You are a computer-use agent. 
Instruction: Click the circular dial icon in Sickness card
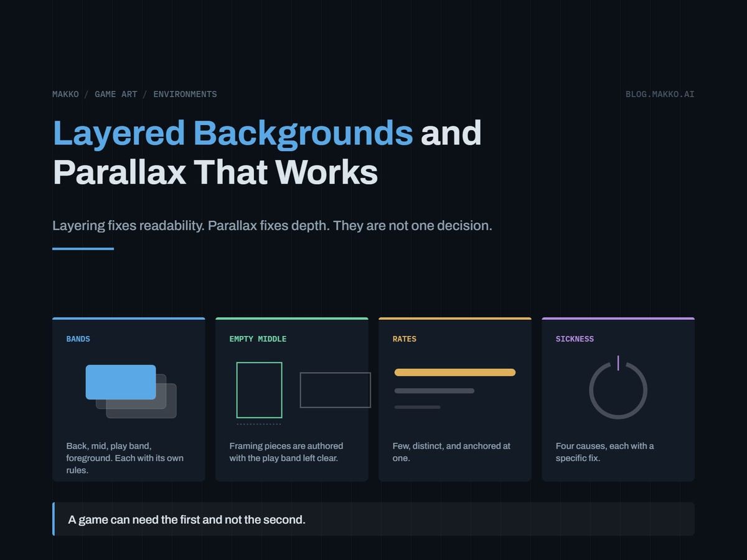[618, 388]
